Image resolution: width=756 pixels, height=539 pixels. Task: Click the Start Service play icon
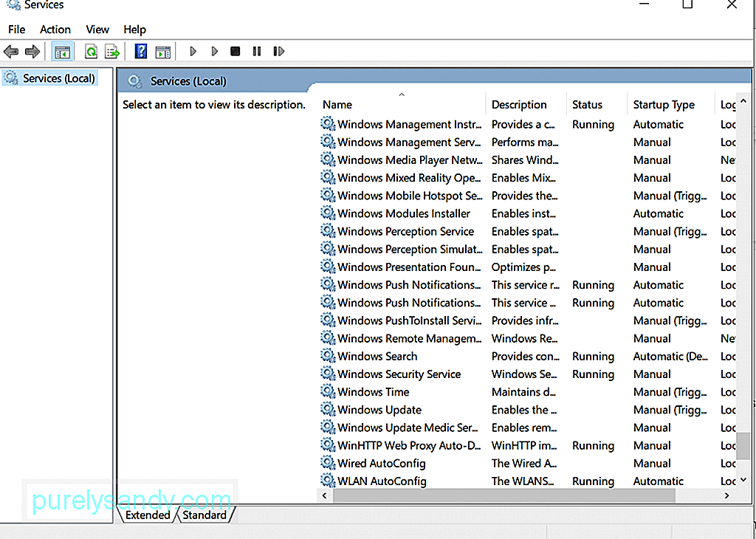pos(193,51)
